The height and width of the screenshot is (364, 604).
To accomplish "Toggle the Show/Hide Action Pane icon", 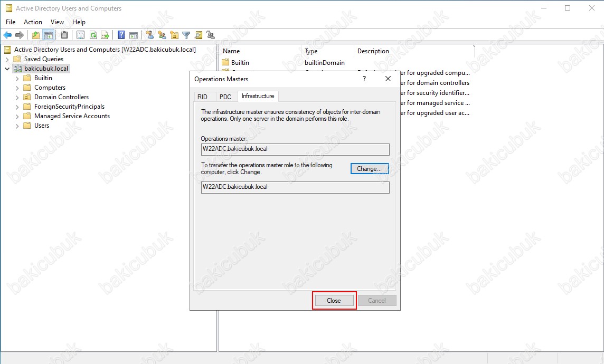I will (x=134, y=35).
